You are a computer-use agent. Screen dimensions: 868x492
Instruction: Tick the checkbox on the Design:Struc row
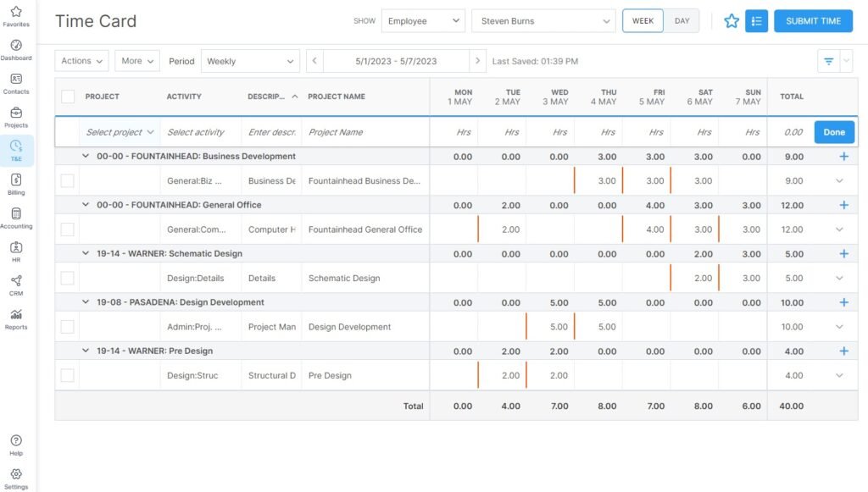point(68,374)
